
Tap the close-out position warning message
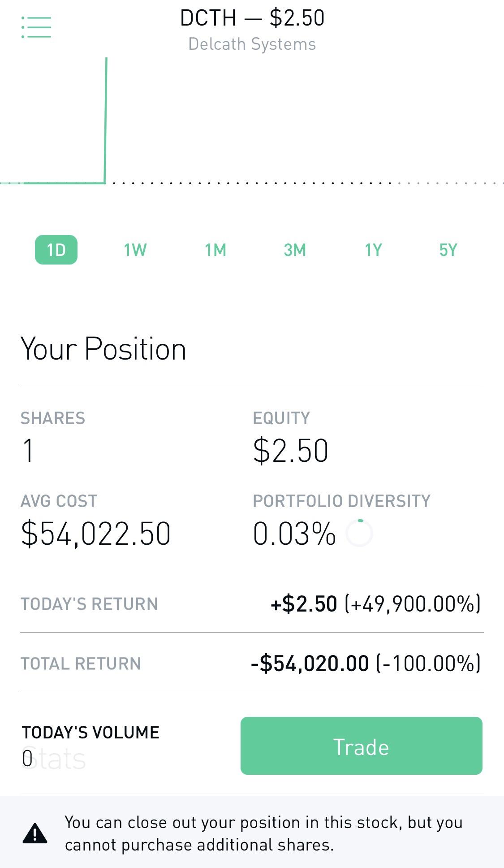click(x=263, y=833)
